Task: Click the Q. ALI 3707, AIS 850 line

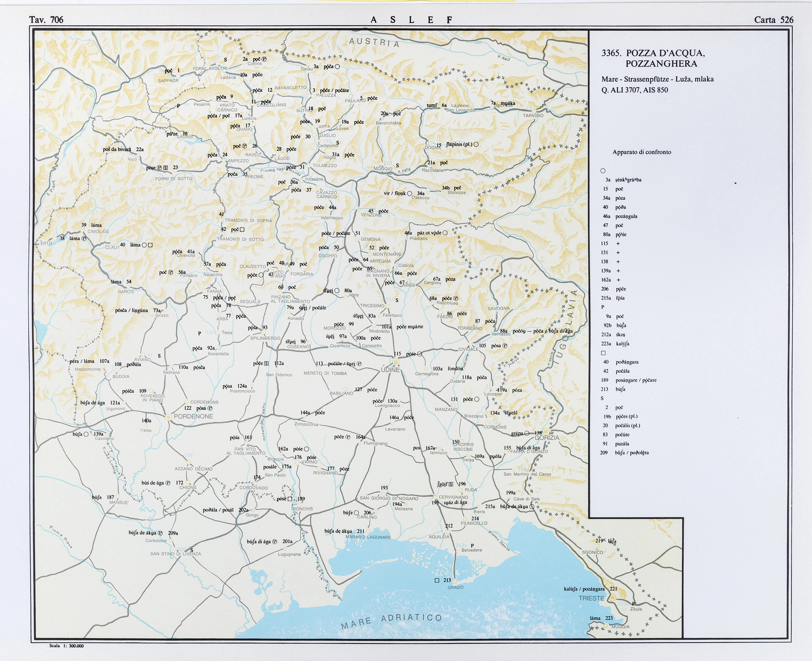Action: pyautogui.click(x=635, y=90)
